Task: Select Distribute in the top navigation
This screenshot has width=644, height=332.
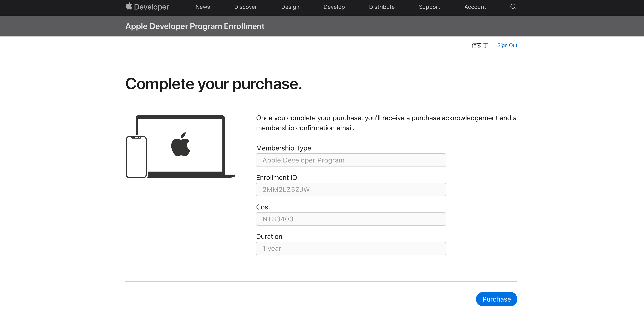Action: click(x=382, y=7)
